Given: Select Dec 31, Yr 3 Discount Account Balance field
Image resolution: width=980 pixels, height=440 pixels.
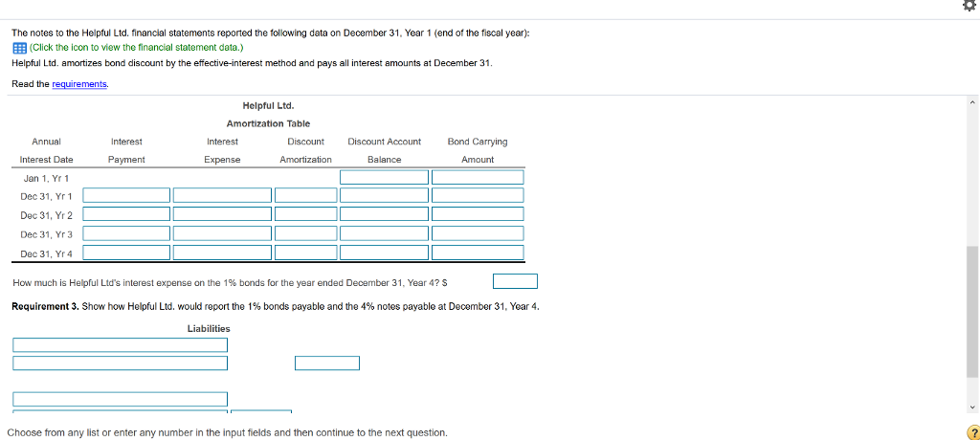Looking at the screenshot, I should coord(385,233).
